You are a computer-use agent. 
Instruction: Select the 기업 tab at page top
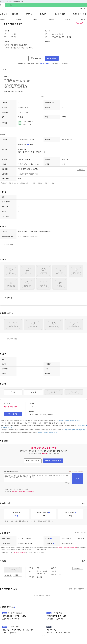click(11, 5)
